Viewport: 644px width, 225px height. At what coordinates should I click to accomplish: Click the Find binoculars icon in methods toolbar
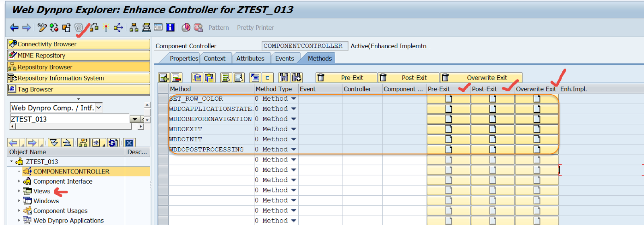(284, 78)
